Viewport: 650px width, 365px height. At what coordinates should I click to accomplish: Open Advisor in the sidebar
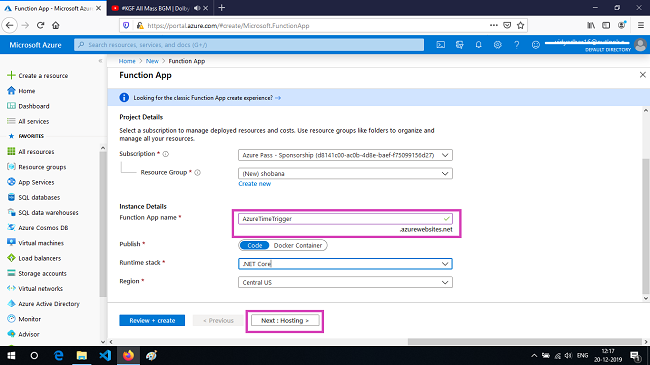[x=29, y=334]
